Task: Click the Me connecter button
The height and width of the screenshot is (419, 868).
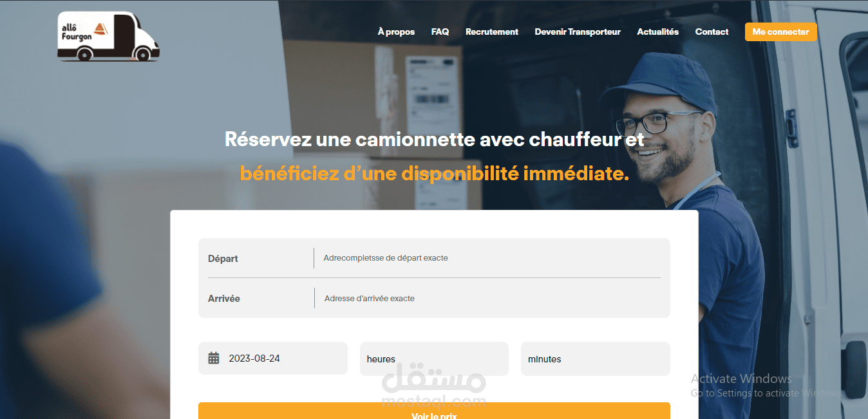Action: click(x=780, y=32)
